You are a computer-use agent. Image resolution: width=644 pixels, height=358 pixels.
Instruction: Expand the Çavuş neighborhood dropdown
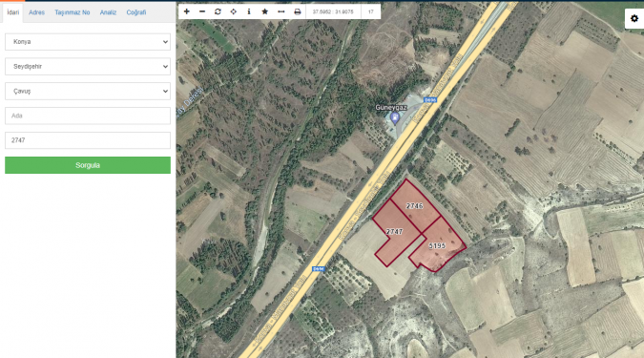pos(88,92)
